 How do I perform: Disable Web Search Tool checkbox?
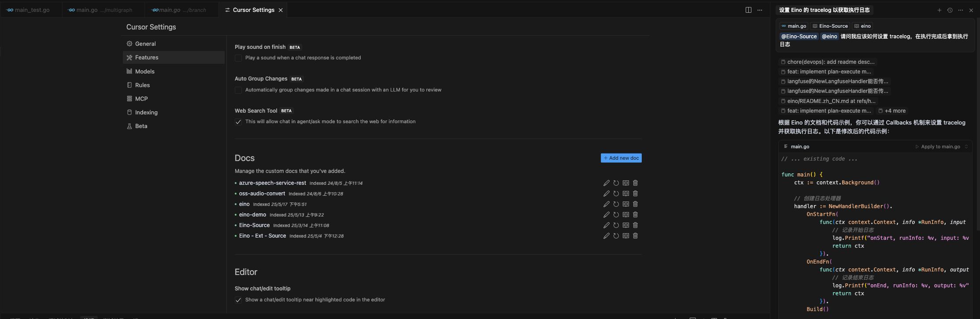point(238,122)
